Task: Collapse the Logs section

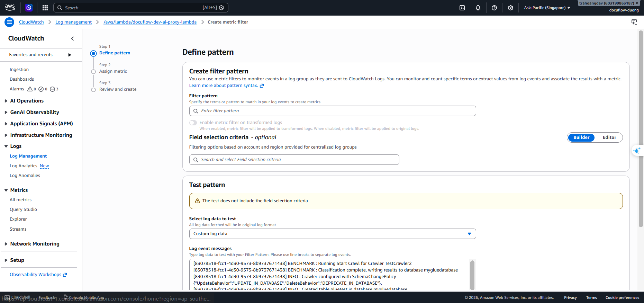Action: tap(6, 146)
